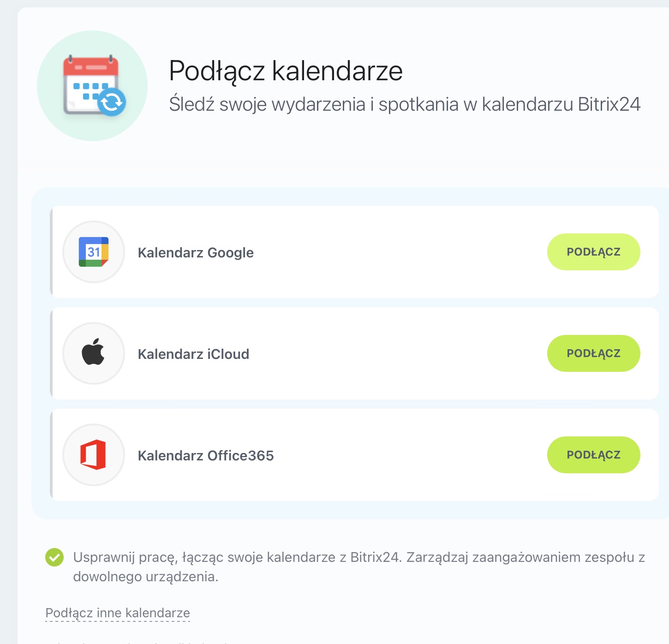Click the Usprawnij pracę description paragraph

(359, 567)
